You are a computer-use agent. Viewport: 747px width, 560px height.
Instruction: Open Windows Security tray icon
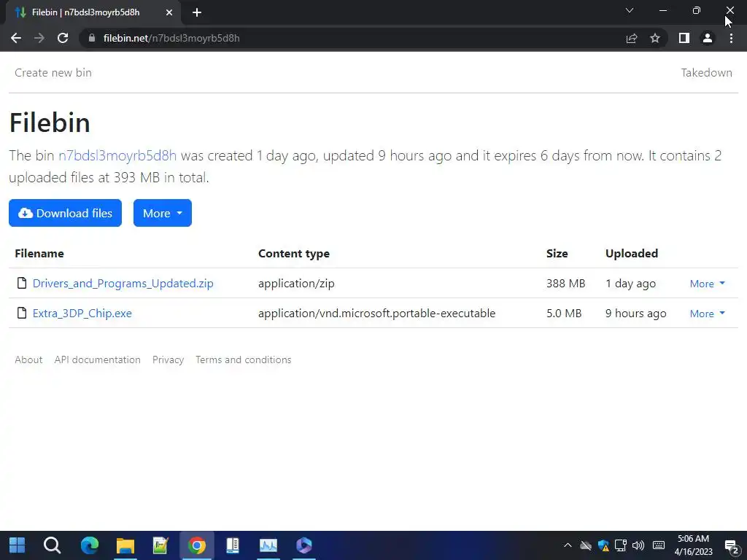pos(603,545)
